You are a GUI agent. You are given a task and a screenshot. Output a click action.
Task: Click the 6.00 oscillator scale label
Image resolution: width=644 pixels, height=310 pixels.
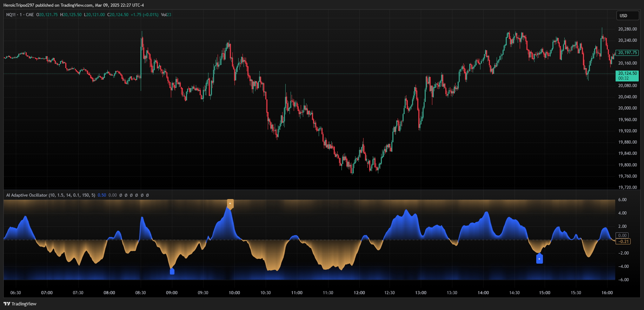622,200
